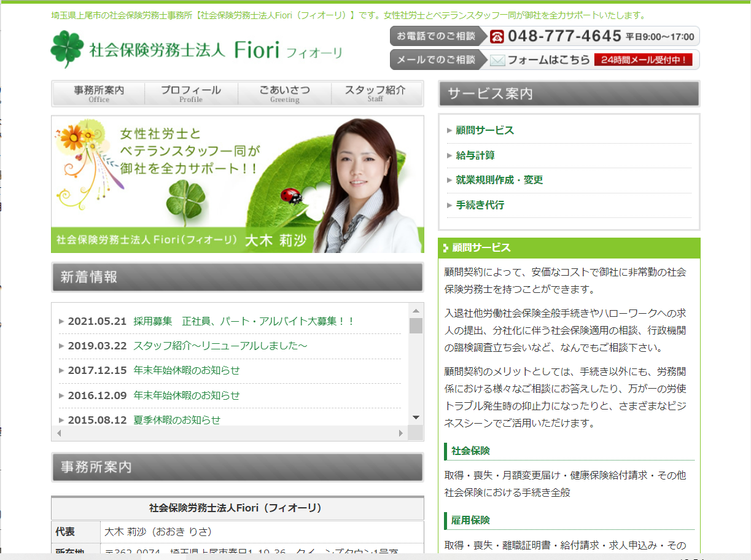This screenshot has height=560, width=751.
Task: Select the 手続き代行 service link
Action: coord(480,205)
